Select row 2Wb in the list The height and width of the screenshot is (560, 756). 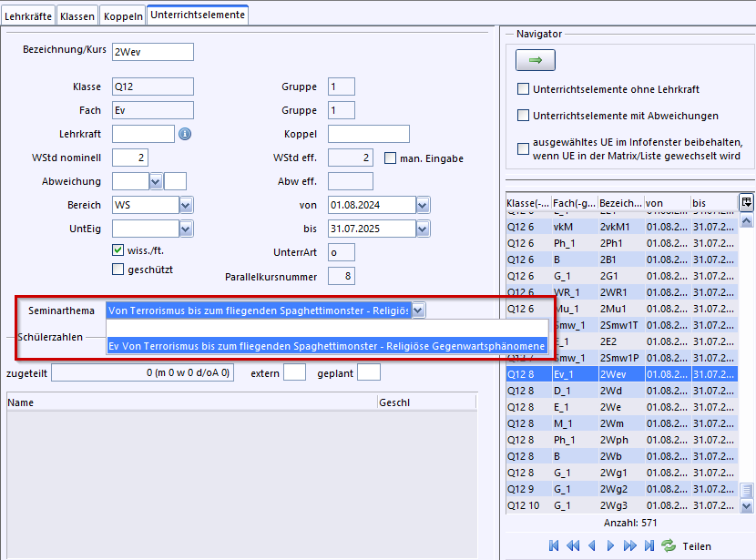click(x=622, y=456)
